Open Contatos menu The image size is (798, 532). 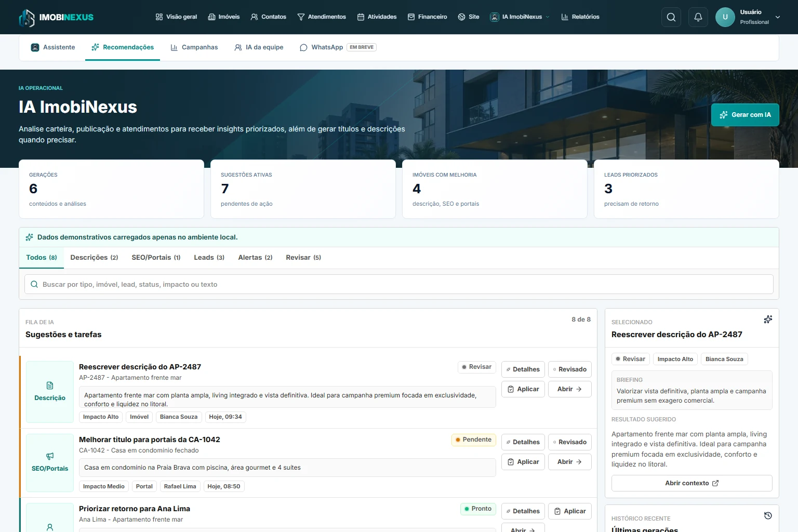pos(269,17)
